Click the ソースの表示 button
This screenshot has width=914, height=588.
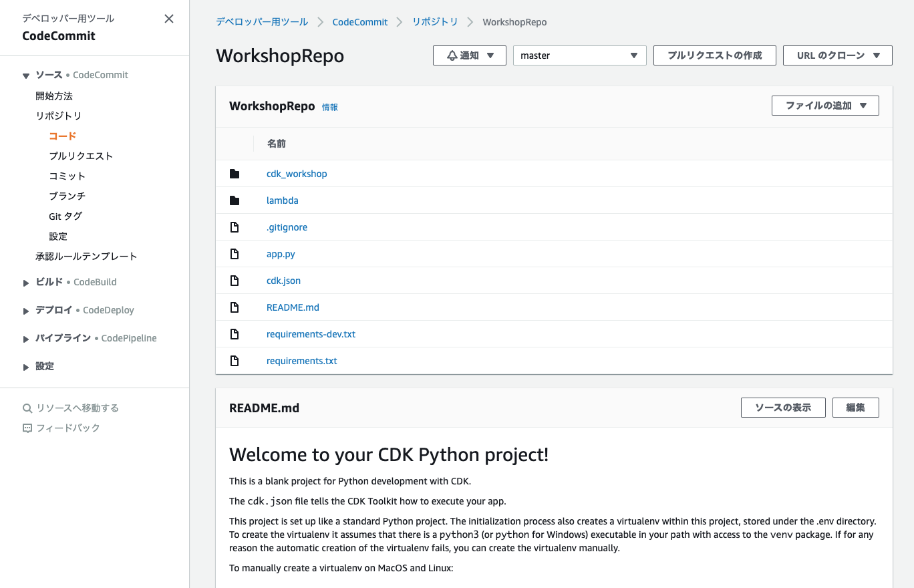point(783,408)
